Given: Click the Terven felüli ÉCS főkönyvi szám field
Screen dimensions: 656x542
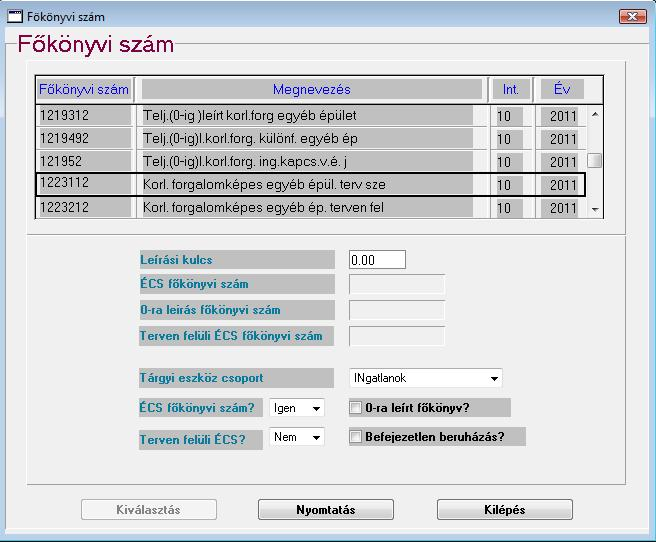Looking at the screenshot, I should click(397, 336).
